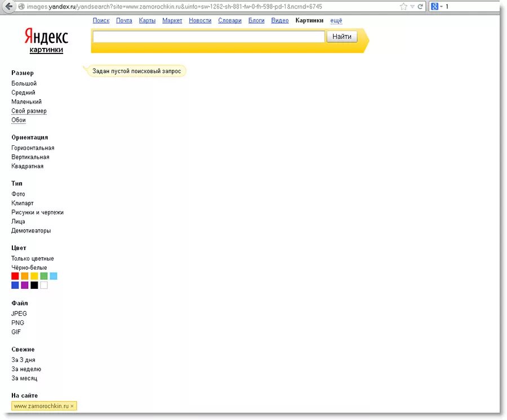Viewport: 507px width, 420px height.
Task: Click the globe site identity icon
Action: point(21,6)
